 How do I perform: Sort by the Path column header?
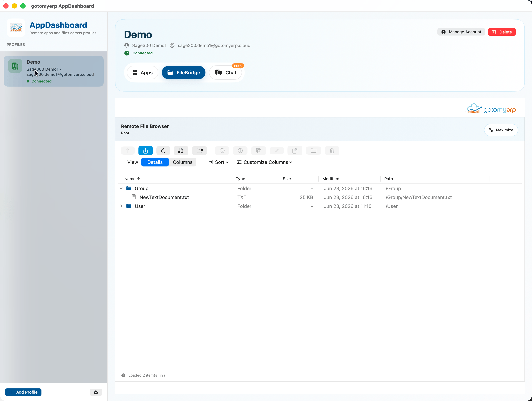point(388,178)
